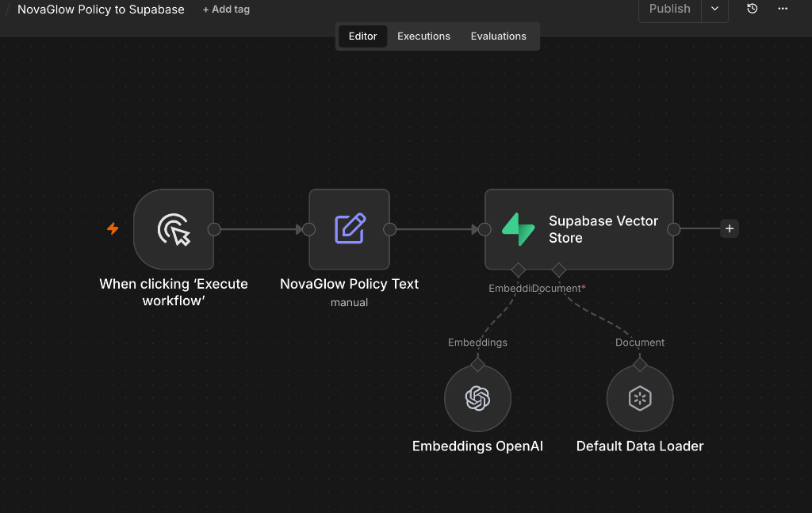Click diamond connector atop Default Data Loader
The image size is (812, 513).
click(640, 365)
